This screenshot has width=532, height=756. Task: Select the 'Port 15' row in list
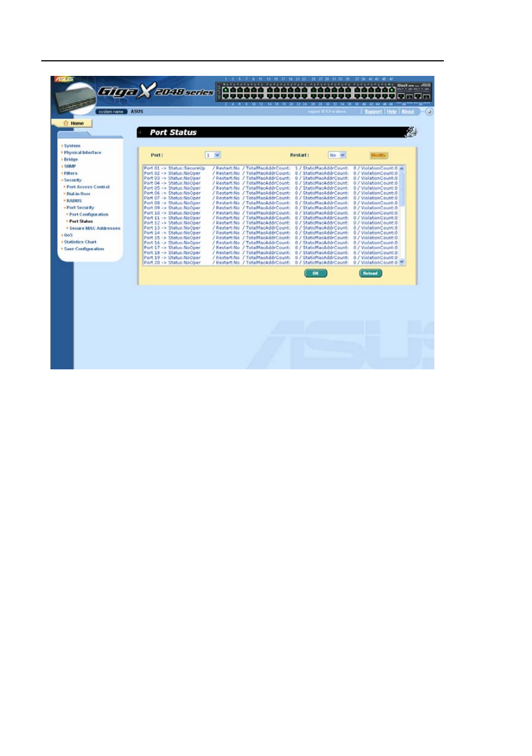[x=271, y=238]
